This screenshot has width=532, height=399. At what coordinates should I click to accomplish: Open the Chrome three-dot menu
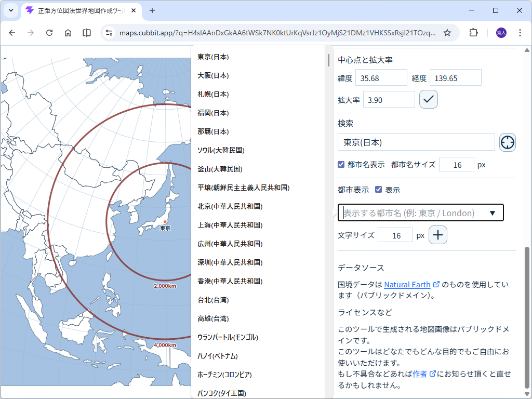(x=520, y=32)
